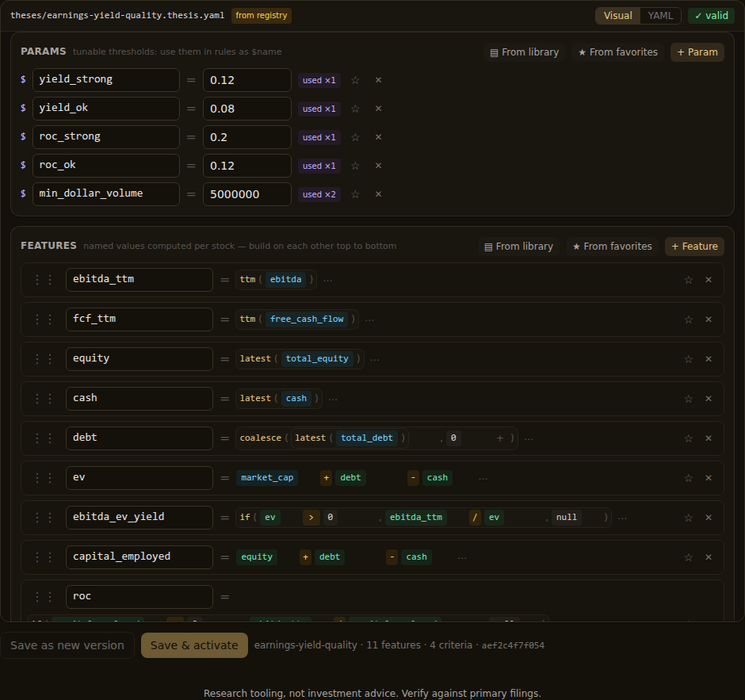745x700 pixels.
Task: Star the fcf_ttm feature
Action: [x=688, y=319]
